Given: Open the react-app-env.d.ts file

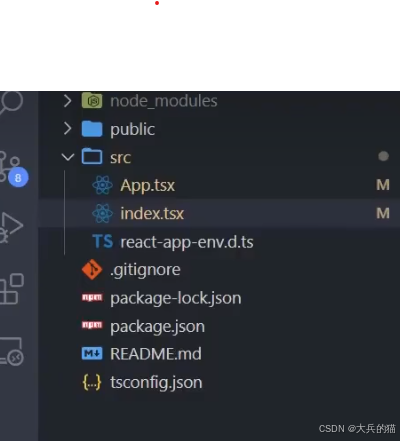Looking at the screenshot, I should pyautogui.click(x=187, y=242).
